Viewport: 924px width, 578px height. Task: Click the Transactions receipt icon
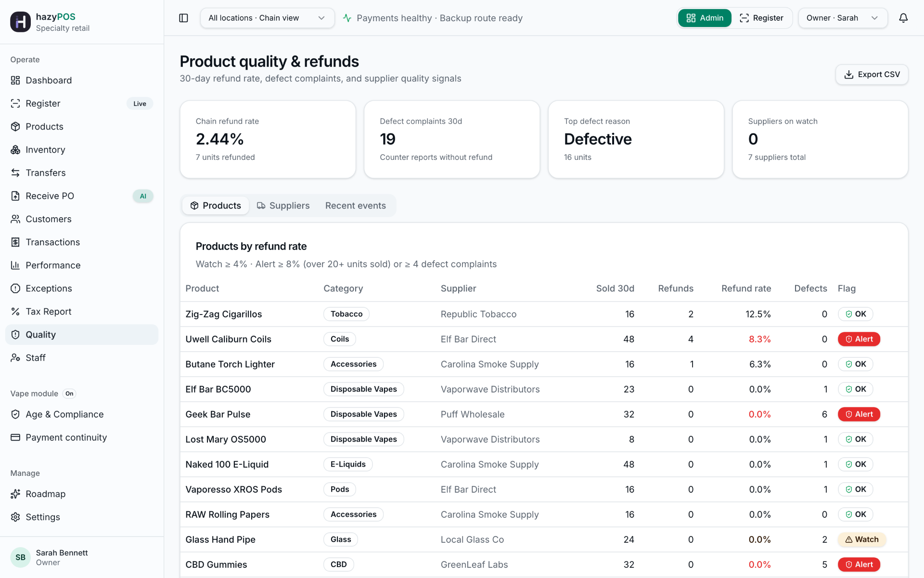[15, 242]
